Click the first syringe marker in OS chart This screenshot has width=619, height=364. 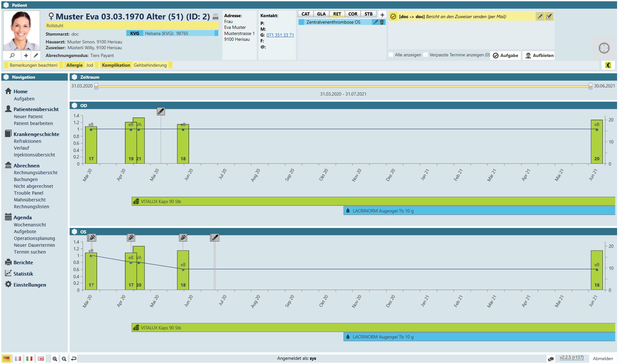click(x=92, y=238)
